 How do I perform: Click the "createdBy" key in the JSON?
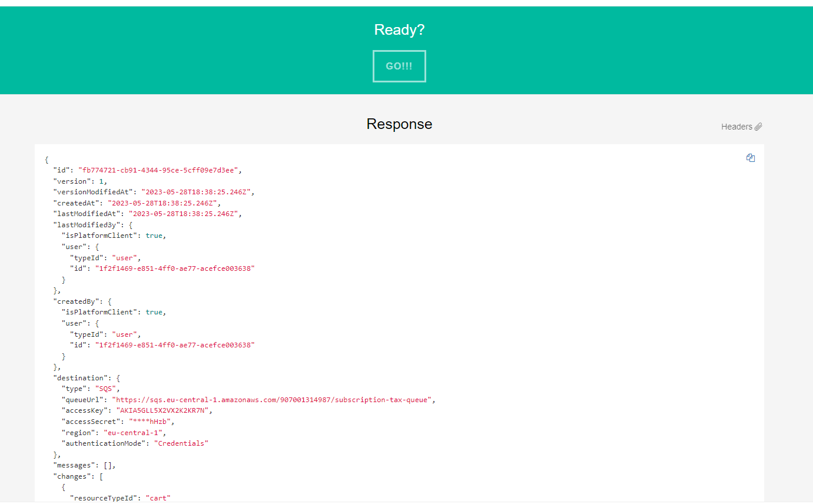click(73, 301)
